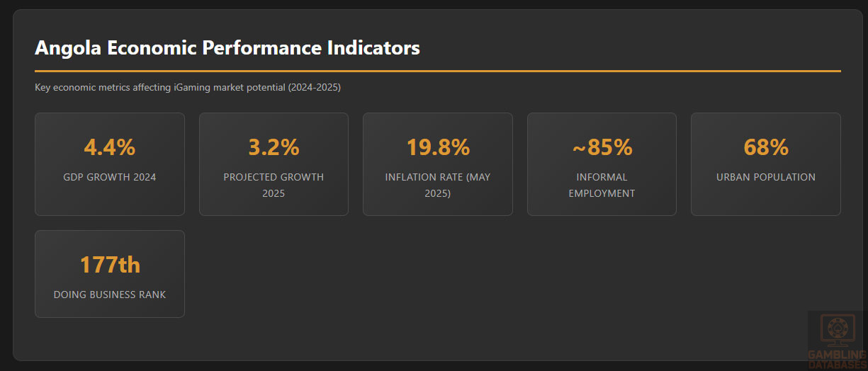Viewport: 868px width, 371px height.
Task: Select the 177th ranking value
Action: 110,265
